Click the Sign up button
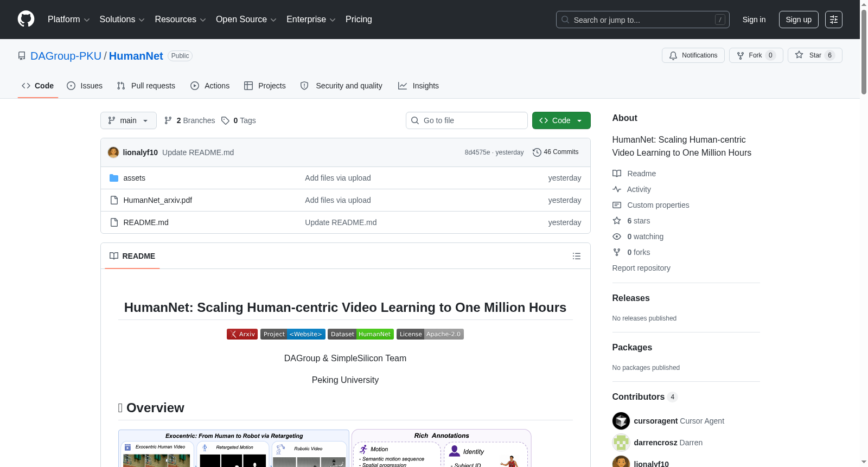 (799, 20)
